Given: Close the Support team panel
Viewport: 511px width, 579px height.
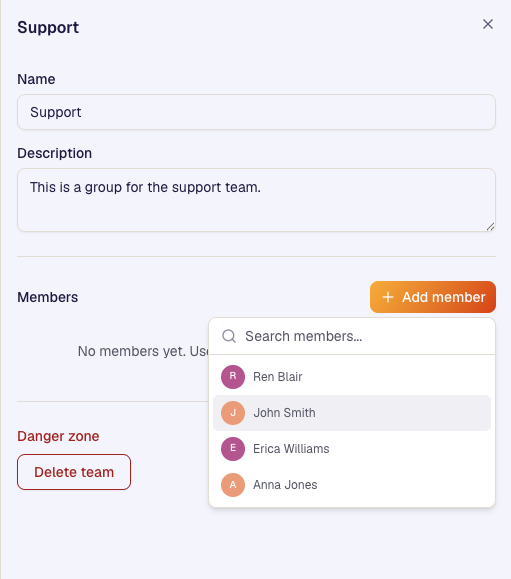Looking at the screenshot, I should pos(488,24).
